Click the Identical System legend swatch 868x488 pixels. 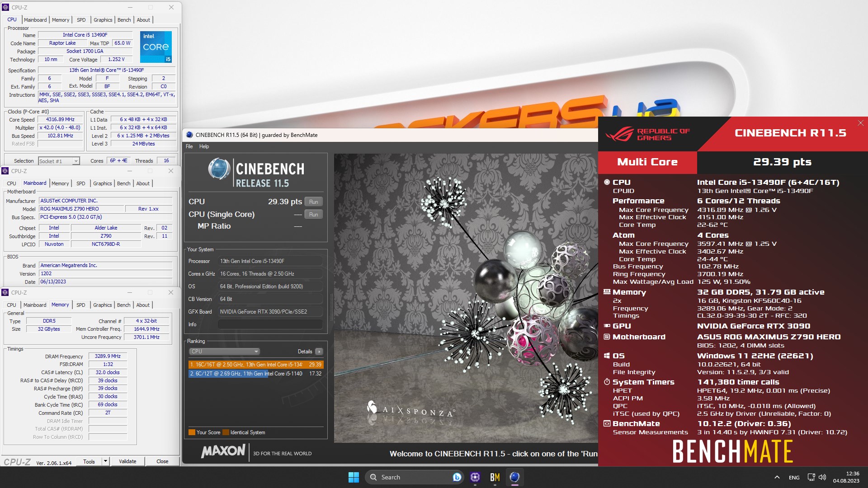point(226,432)
